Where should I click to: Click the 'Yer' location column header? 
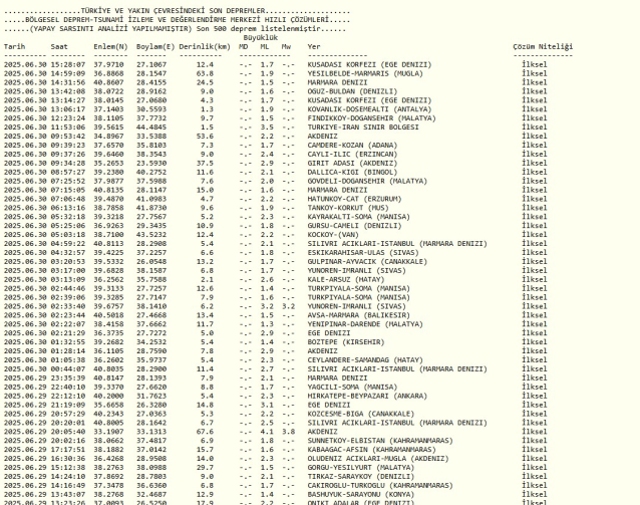coord(315,47)
